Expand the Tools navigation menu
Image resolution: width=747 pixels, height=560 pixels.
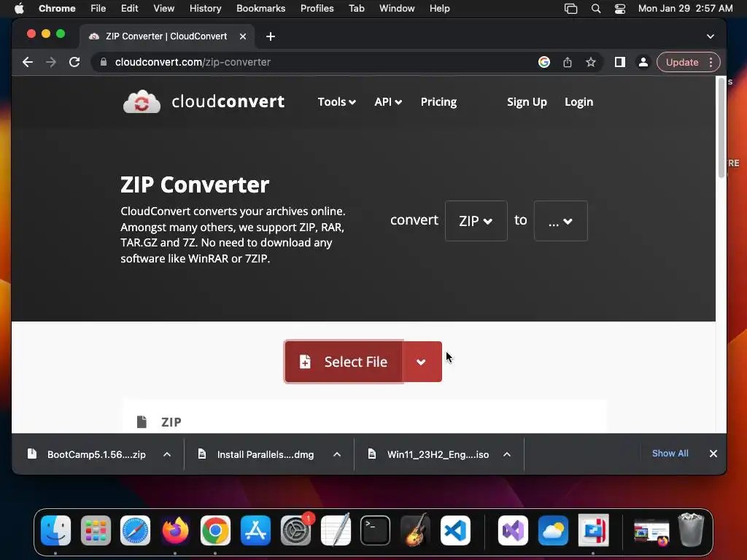(x=337, y=102)
